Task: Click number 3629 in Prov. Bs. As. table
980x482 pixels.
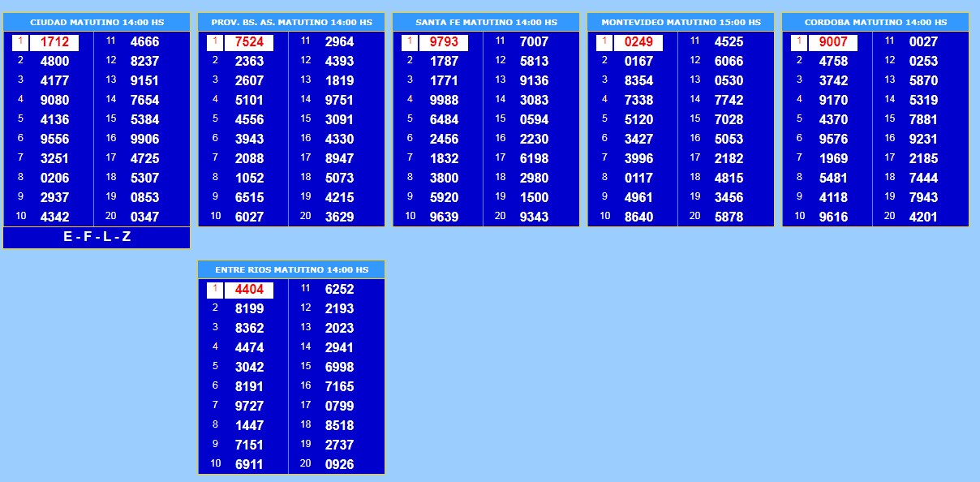Action: point(339,217)
